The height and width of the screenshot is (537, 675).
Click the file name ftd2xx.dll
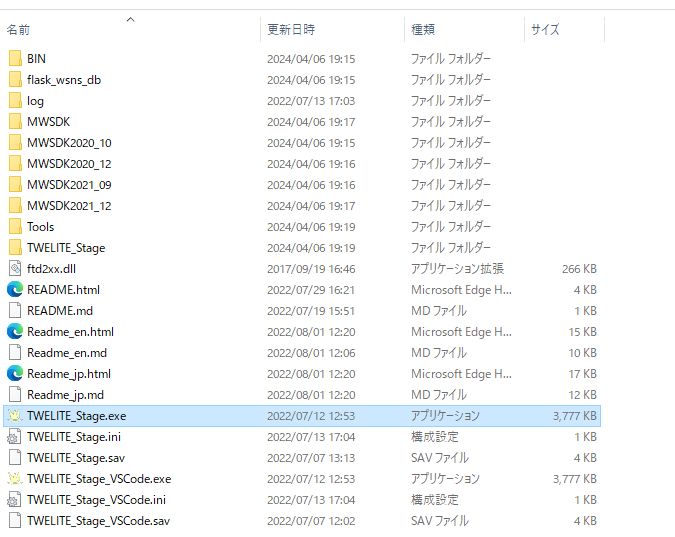(x=51, y=269)
